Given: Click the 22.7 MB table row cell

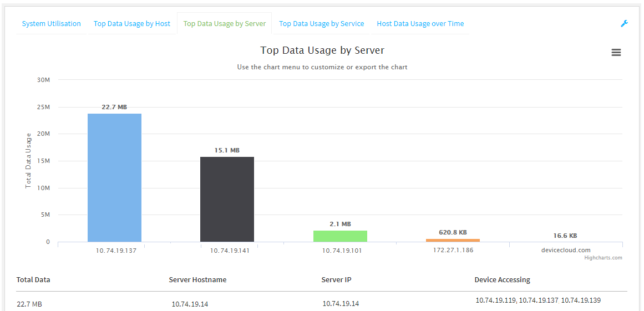Looking at the screenshot, I should tap(29, 304).
